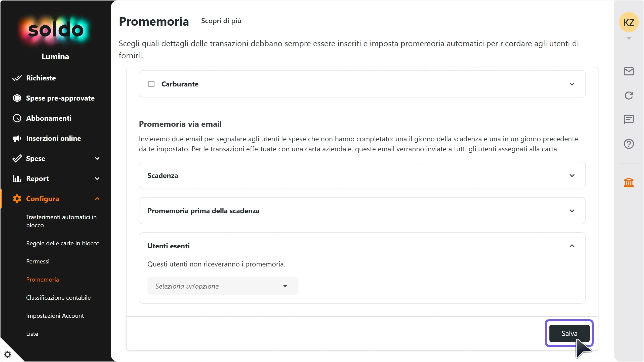Click the refresh circular arrow icon
Viewport: 644px width, 362px height.
pos(629,96)
